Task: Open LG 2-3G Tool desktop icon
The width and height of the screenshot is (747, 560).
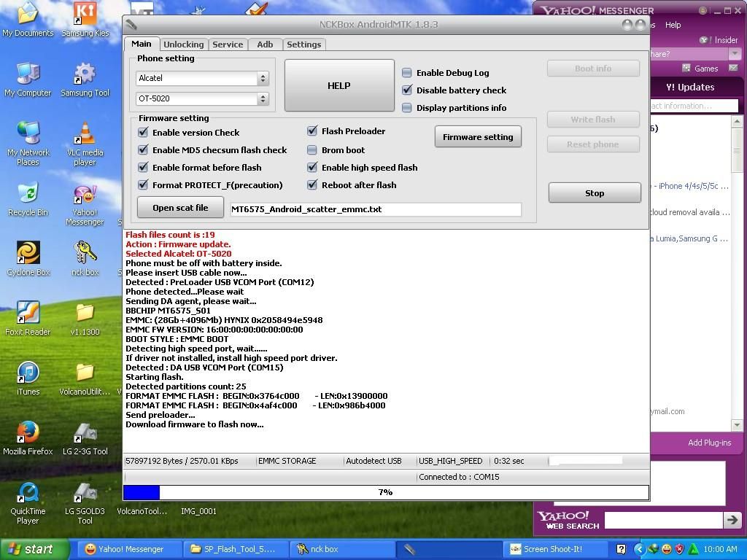Action: pyautogui.click(x=85, y=432)
